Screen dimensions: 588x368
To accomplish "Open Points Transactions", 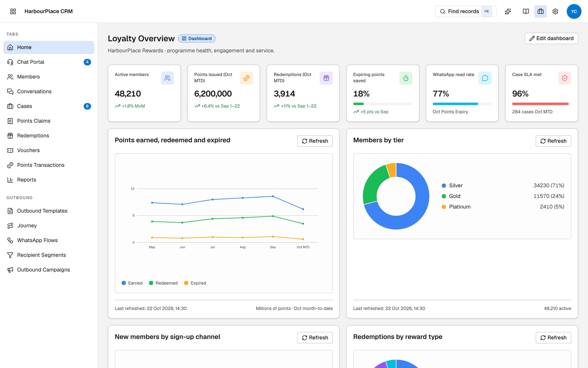I will tap(49, 165).
